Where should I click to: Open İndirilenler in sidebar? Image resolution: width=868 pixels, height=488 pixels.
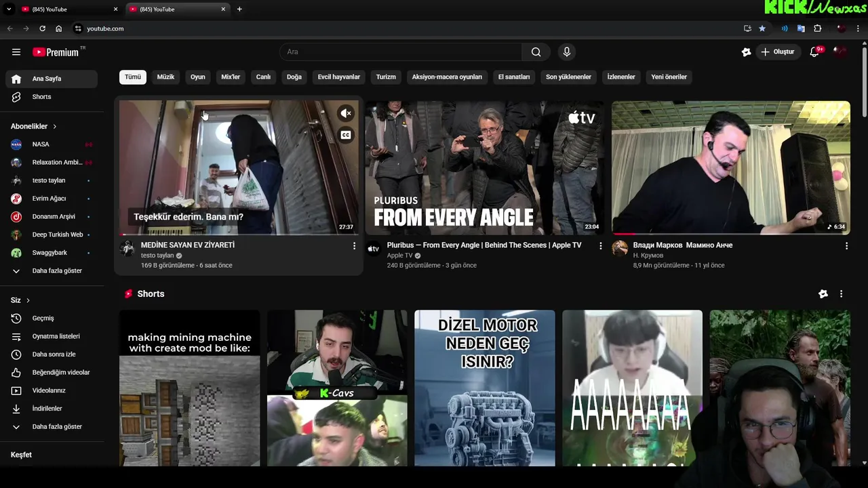pos(52,409)
